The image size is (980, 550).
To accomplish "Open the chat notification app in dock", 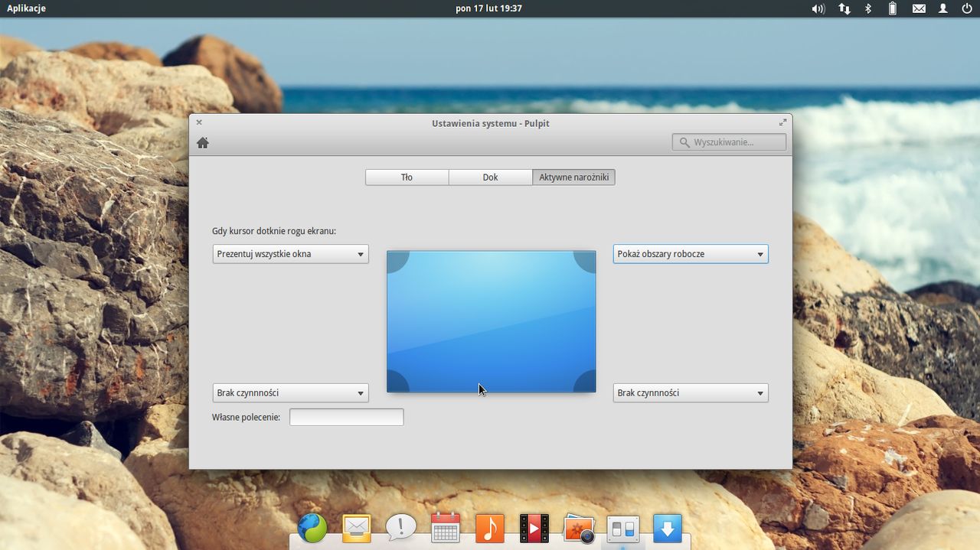I will 401,528.
